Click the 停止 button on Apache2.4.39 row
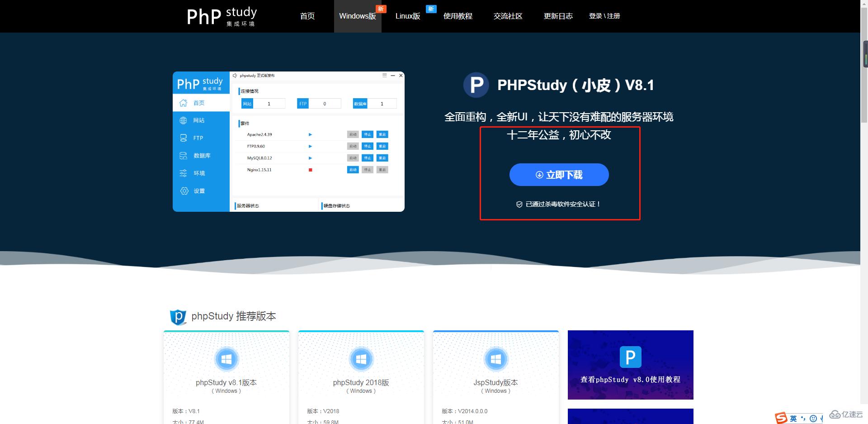Viewport: 868px width, 424px height. tap(368, 134)
